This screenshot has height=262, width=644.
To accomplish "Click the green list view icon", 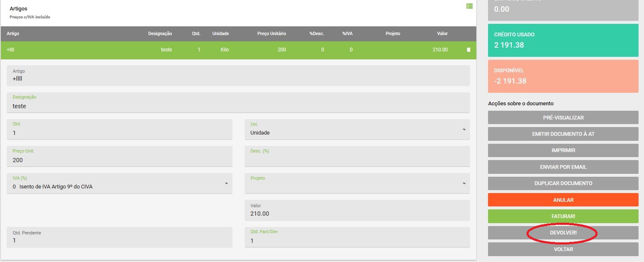I will coord(469,6).
